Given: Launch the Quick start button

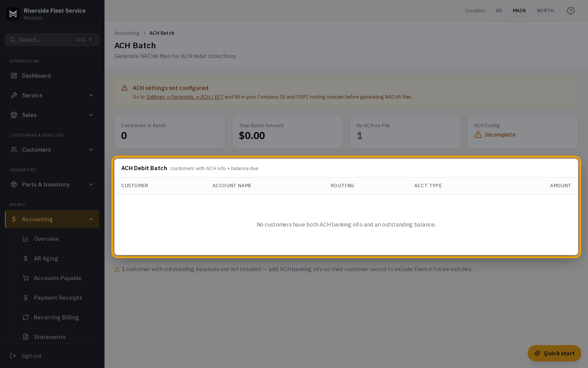Looking at the screenshot, I should pyautogui.click(x=554, y=353).
